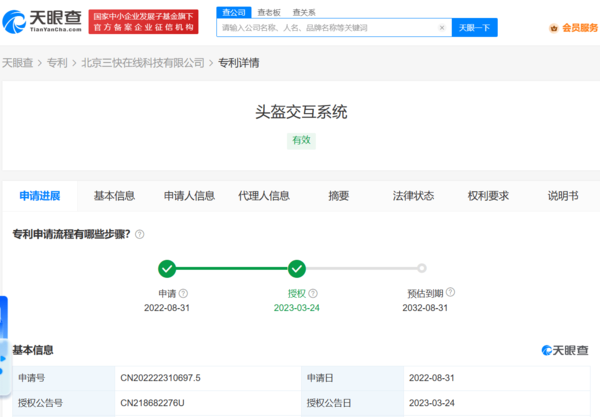Click the help icon beside 专利申请流程有哪些步骤
The height and width of the screenshot is (417, 600).
[x=139, y=234]
